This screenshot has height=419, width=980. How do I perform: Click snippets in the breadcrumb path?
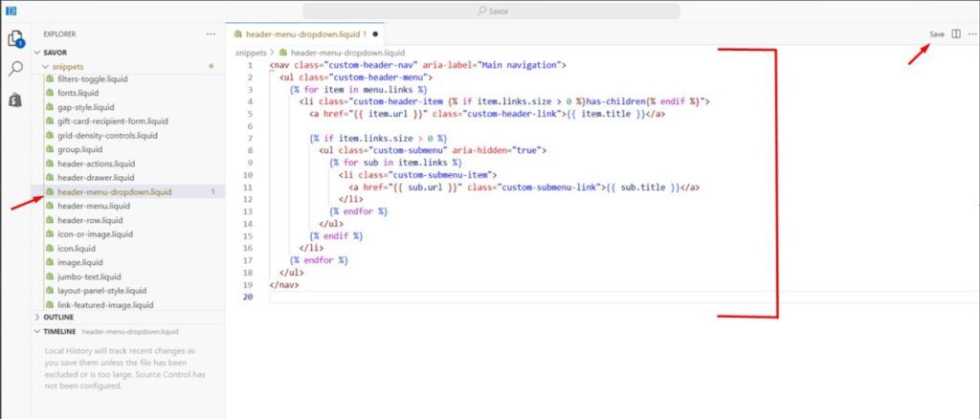(253, 53)
